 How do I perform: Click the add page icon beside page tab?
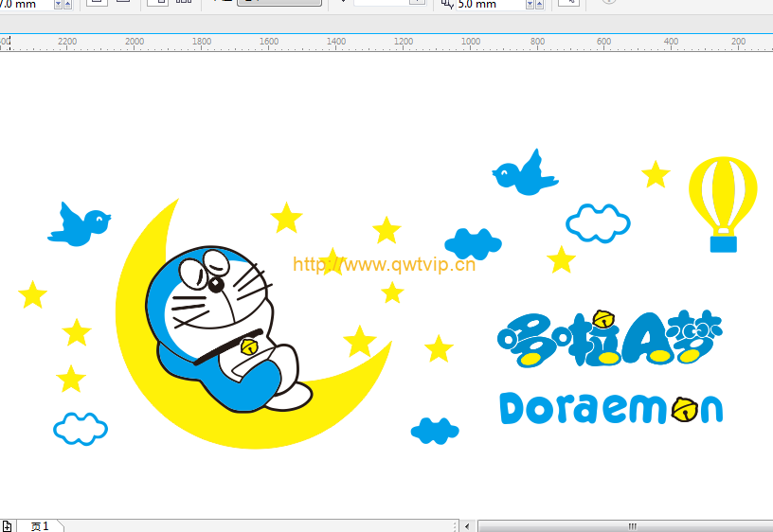(7, 526)
